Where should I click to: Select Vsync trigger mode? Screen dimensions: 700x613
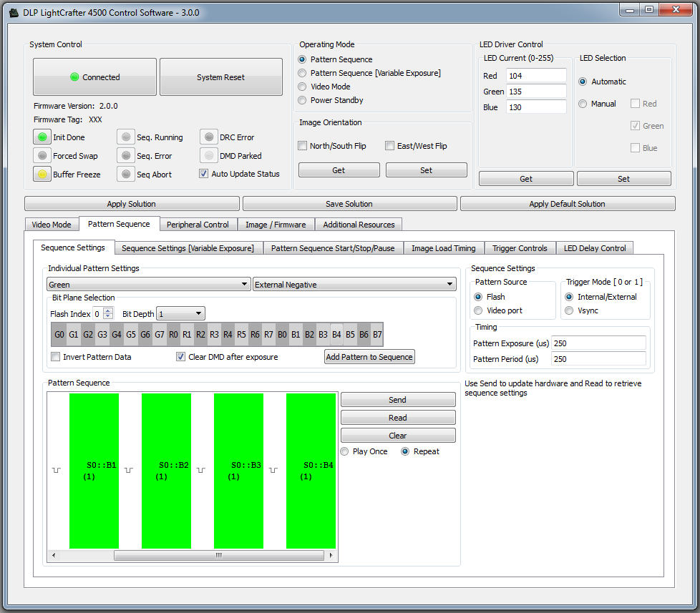point(569,310)
